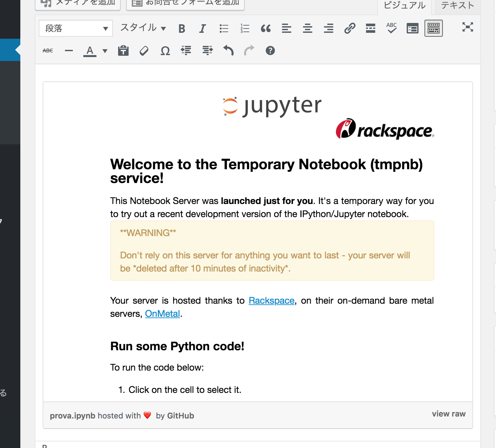The height and width of the screenshot is (448, 496).
Task: Open the 段落 paragraph format dropdown
Action: 75,28
